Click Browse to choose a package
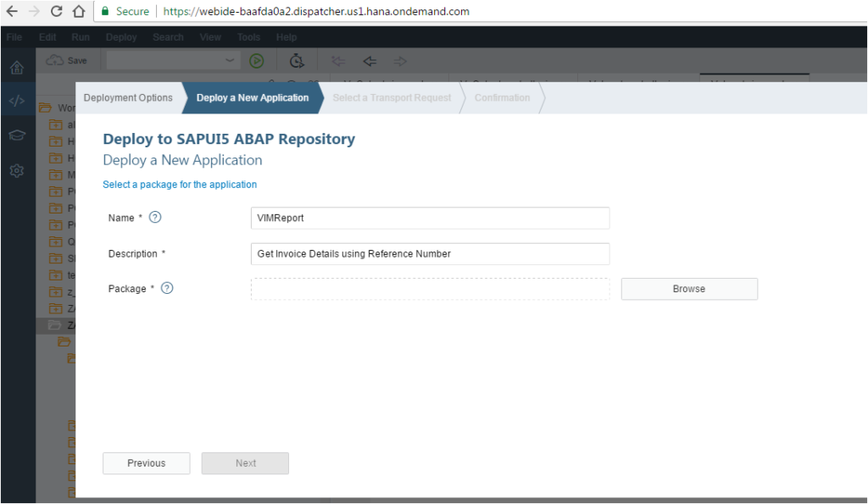 pos(688,289)
